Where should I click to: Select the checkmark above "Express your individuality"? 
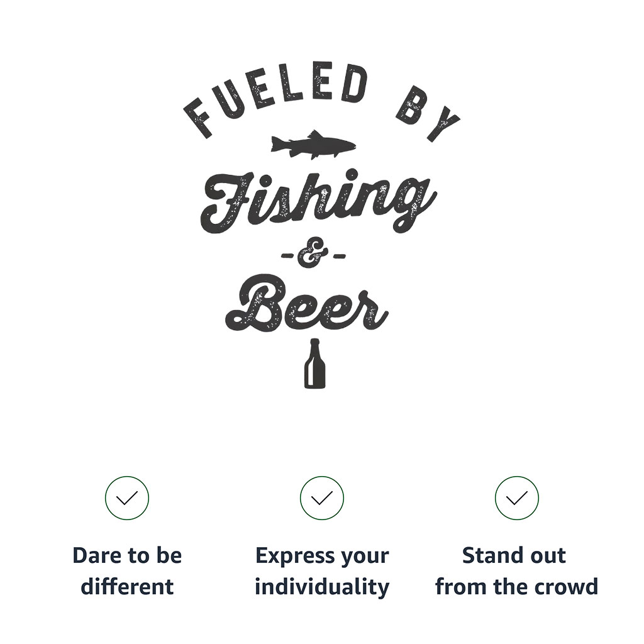pyautogui.click(x=322, y=498)
